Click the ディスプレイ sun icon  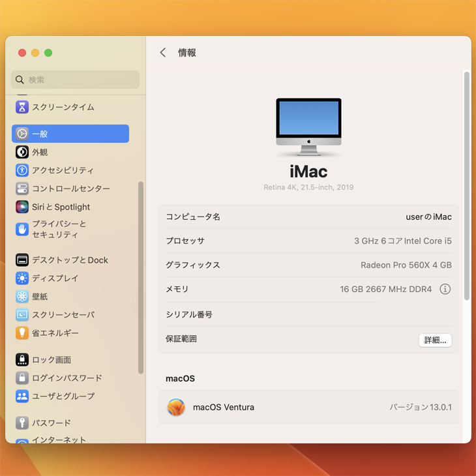coord(22,278)
